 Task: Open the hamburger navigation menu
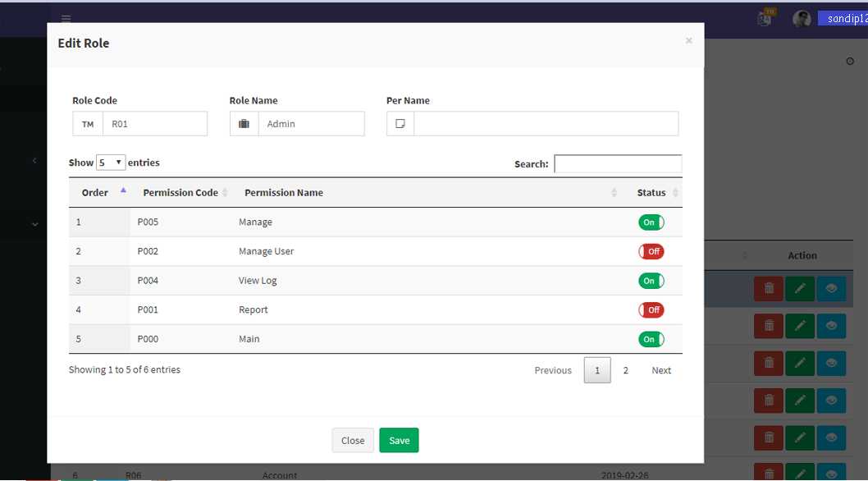tap(66, 18)
